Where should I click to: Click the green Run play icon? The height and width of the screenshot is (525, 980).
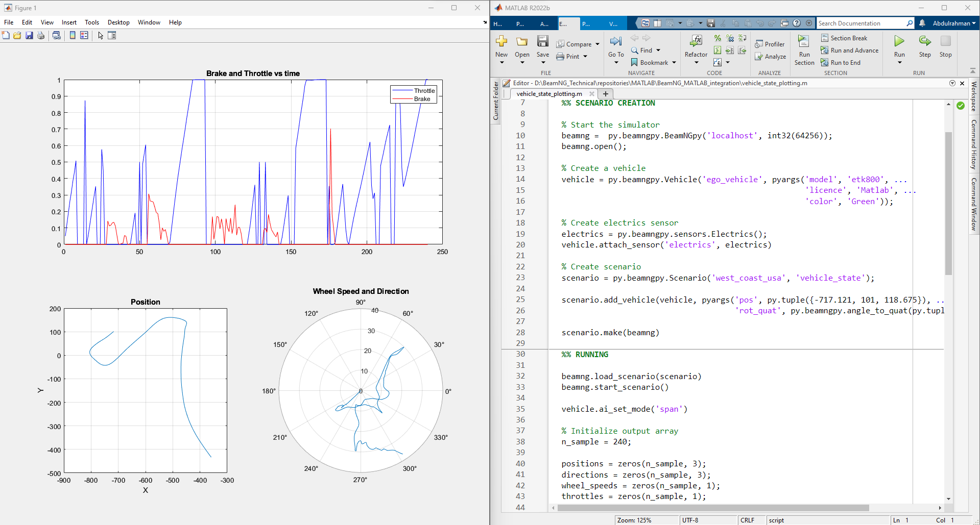tap(899, 41)
